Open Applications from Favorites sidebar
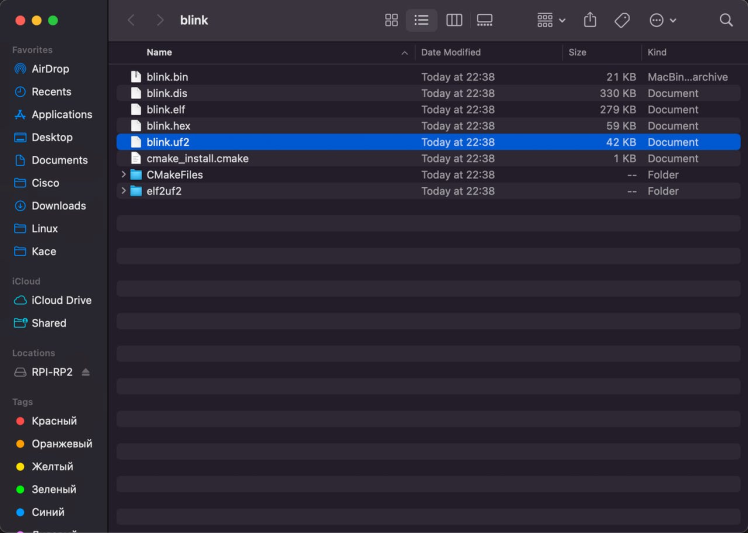The image size is (748, 533). (x=61, y=115)
